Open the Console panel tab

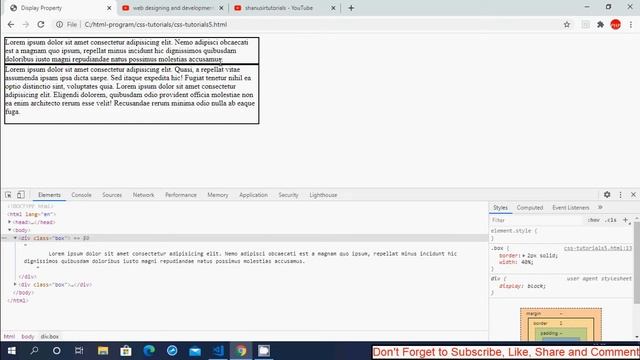point(81,195)
